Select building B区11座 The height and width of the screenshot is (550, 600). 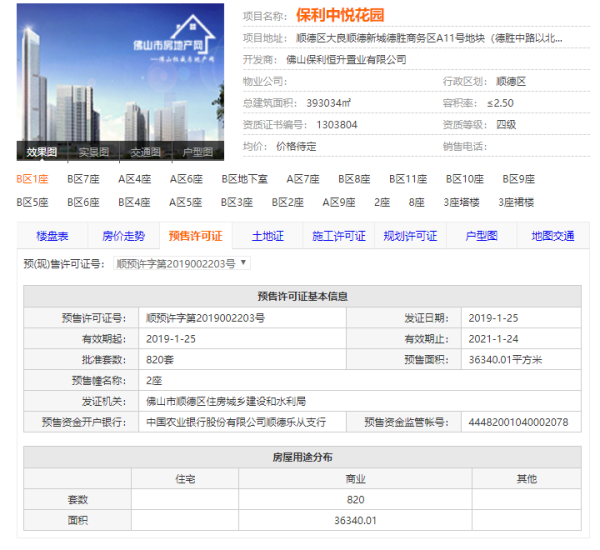408,179
